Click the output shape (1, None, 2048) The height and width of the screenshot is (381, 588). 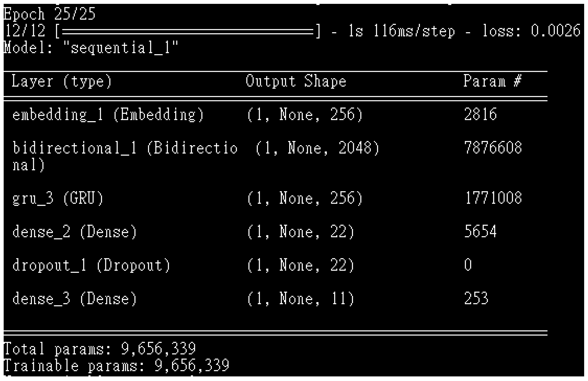point(317,148)
